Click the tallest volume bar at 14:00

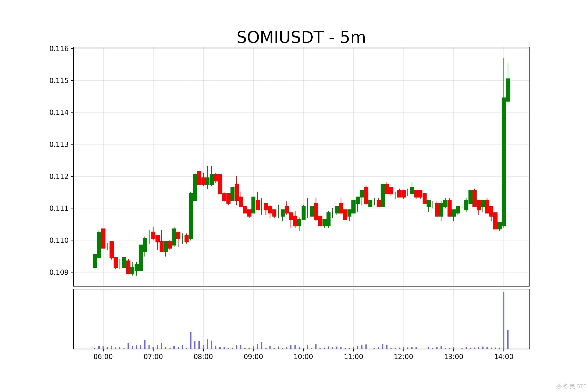click(504, 320)
